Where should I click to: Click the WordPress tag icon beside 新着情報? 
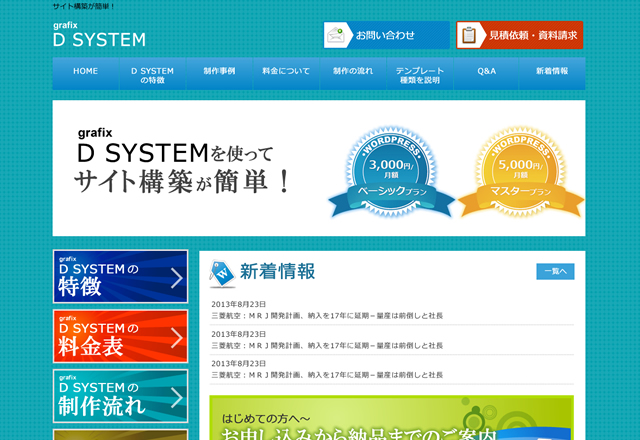(222, 273)
